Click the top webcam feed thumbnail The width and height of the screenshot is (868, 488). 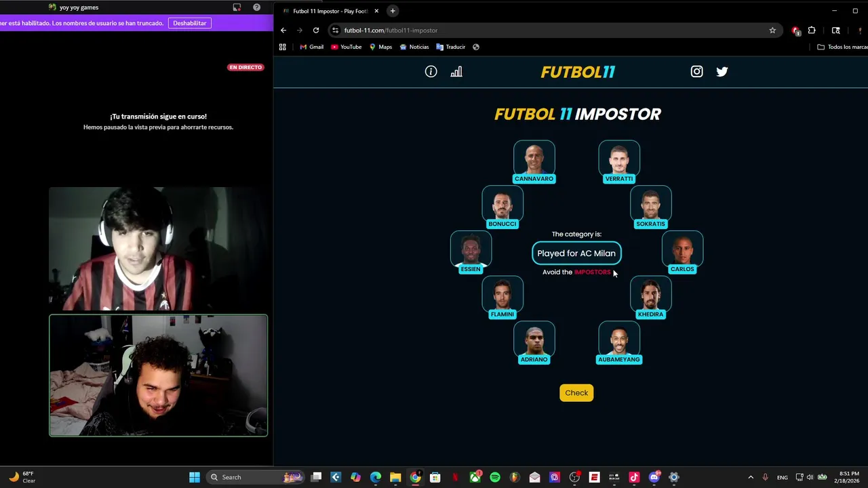click(158, 249)
